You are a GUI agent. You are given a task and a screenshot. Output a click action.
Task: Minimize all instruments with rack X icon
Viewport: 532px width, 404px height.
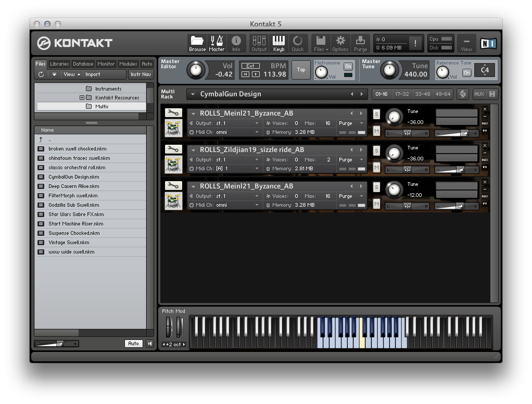point(492,94)
